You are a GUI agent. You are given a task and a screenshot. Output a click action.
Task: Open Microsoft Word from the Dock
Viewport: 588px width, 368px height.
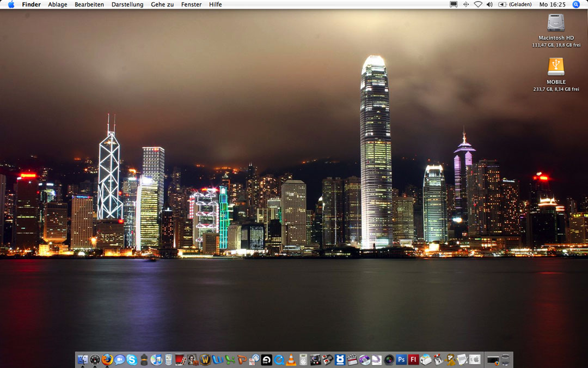tap(217, 360)
